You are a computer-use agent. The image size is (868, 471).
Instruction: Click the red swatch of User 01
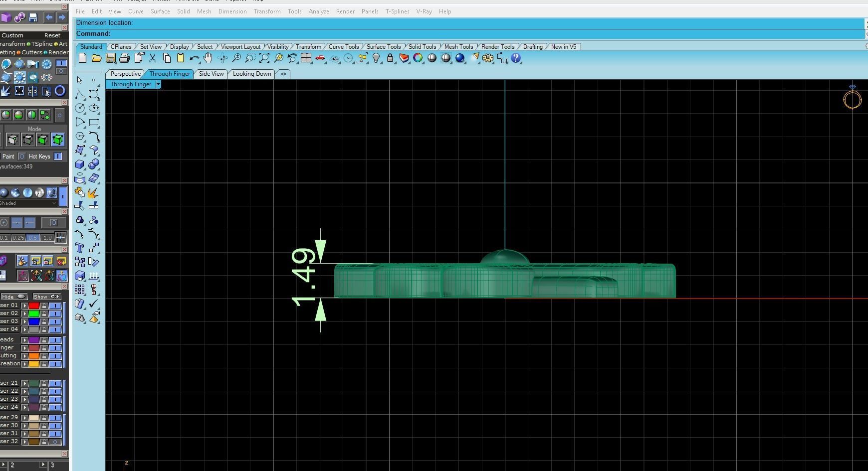click(x=34, y=306)
